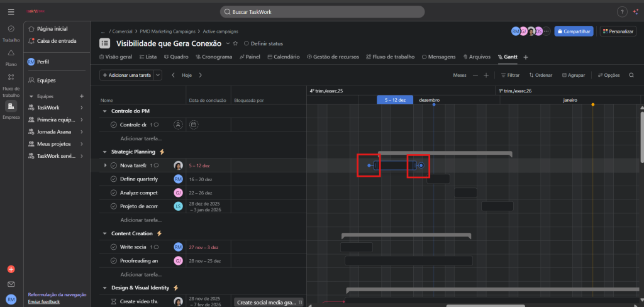Collapse the Strategic Planning section
This screenshot has height=307, width=644.
105,152
